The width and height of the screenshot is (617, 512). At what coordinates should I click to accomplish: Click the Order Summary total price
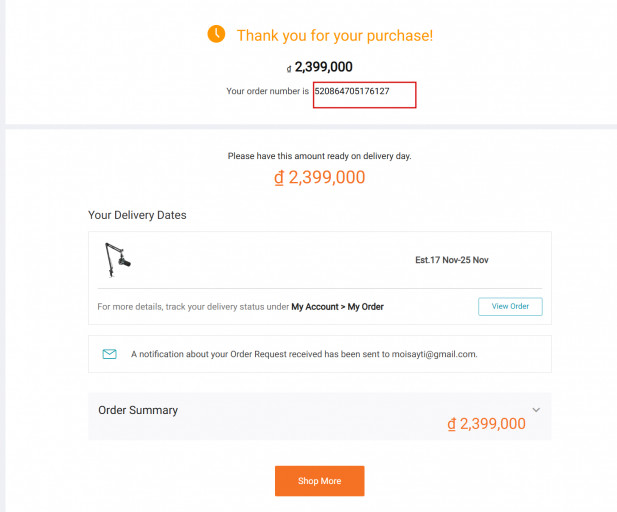pyautogui.click(x=487, y=424)
